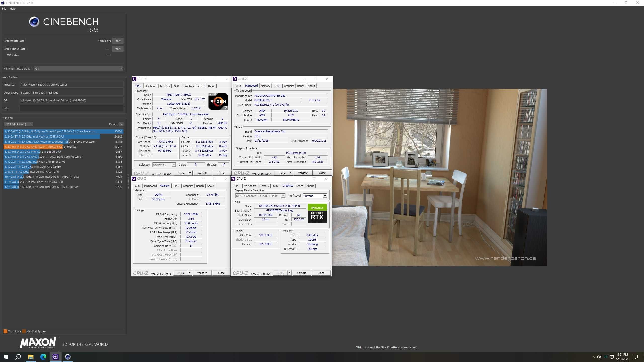644x362 pixels.
Task: Open the Minimum Test Duration dropdown
Action: (x=78, y=69)
